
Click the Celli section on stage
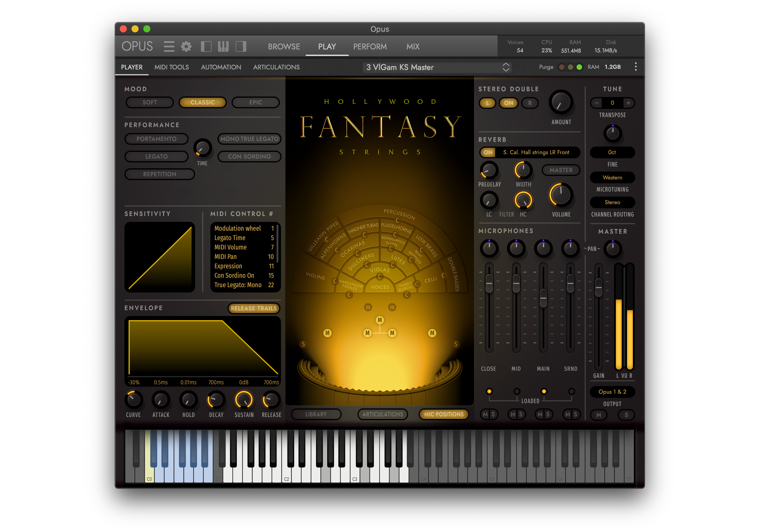click(x=431, y=280)
